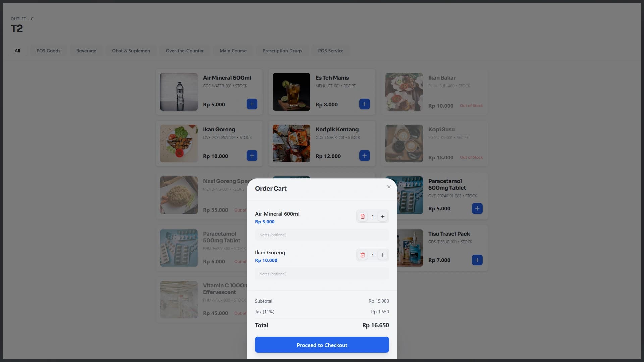This screenshot has width=644, height=362.
Task: Click the Order Cart title
Action: coord(271,188)
